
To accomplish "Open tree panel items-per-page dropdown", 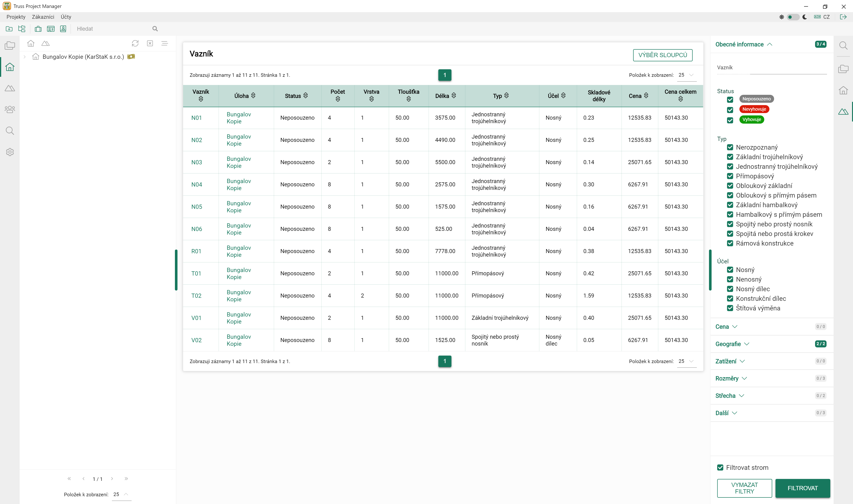I will pyautogui.click(x=122, y=494).
